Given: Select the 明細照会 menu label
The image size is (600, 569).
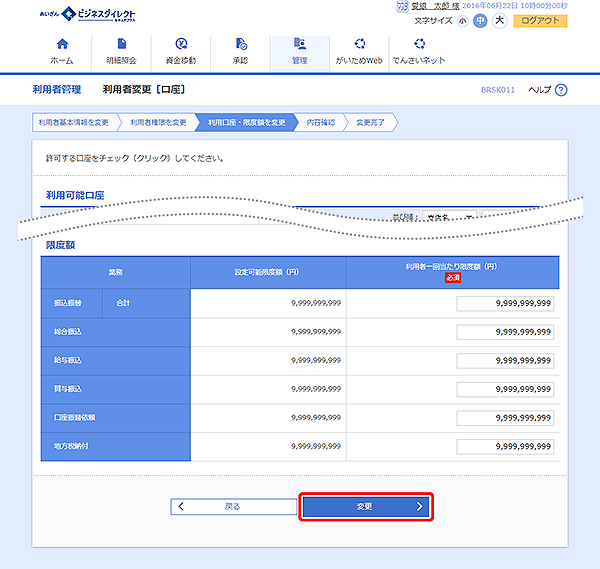Looking at the screenshot, I should coord(121,60).
